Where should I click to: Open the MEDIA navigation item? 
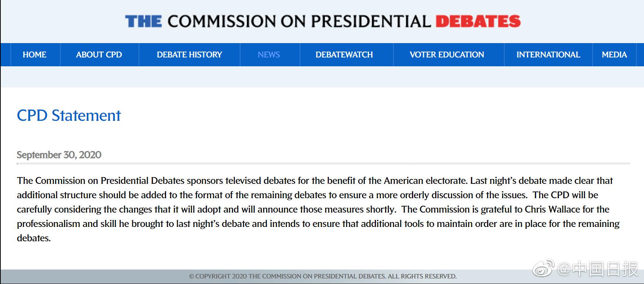point(614,55)
